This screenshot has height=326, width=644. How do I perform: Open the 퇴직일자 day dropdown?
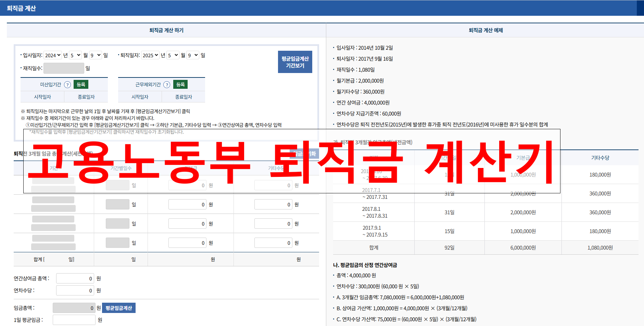[193, 55]
